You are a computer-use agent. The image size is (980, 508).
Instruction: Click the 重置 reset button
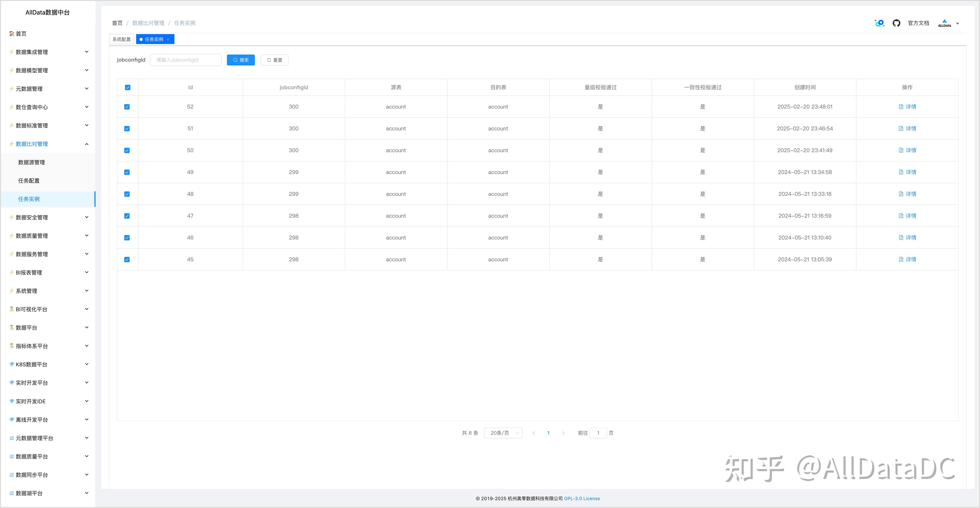tap(274, 60)
